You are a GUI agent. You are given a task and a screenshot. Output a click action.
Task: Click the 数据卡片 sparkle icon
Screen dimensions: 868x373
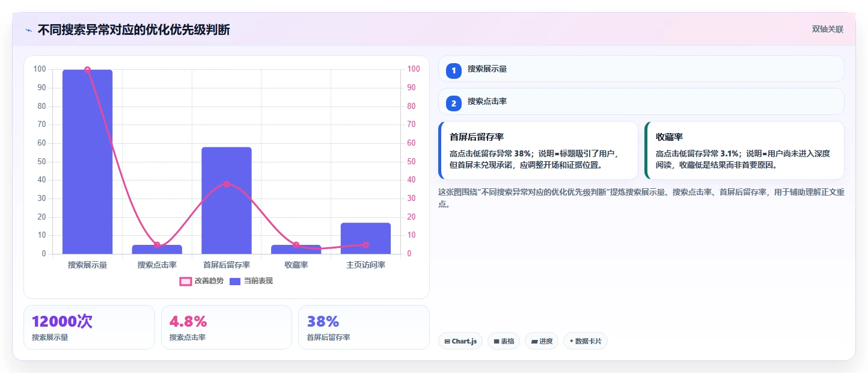572,341
